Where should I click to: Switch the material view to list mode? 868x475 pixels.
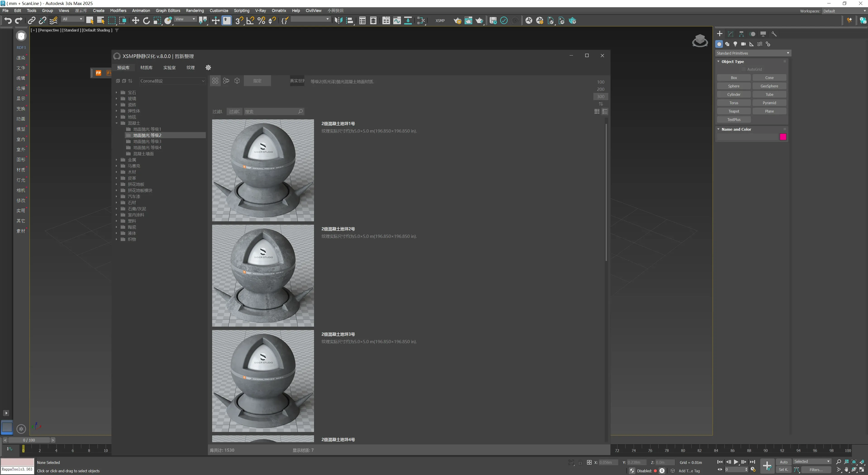(x=605, y=111)
